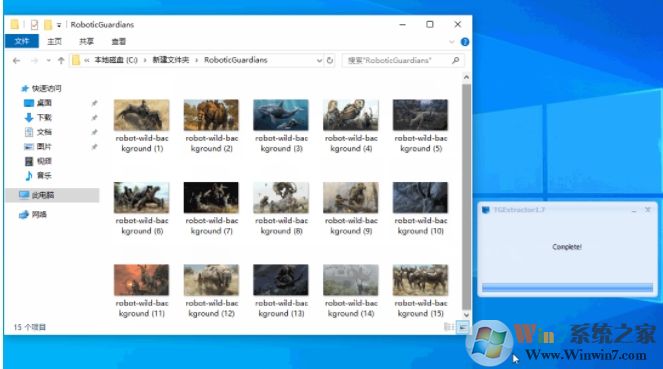This screenshot has height=369, width=663.
Task: Click the scrollbar up arrow
Action: [x=466, y=77]
